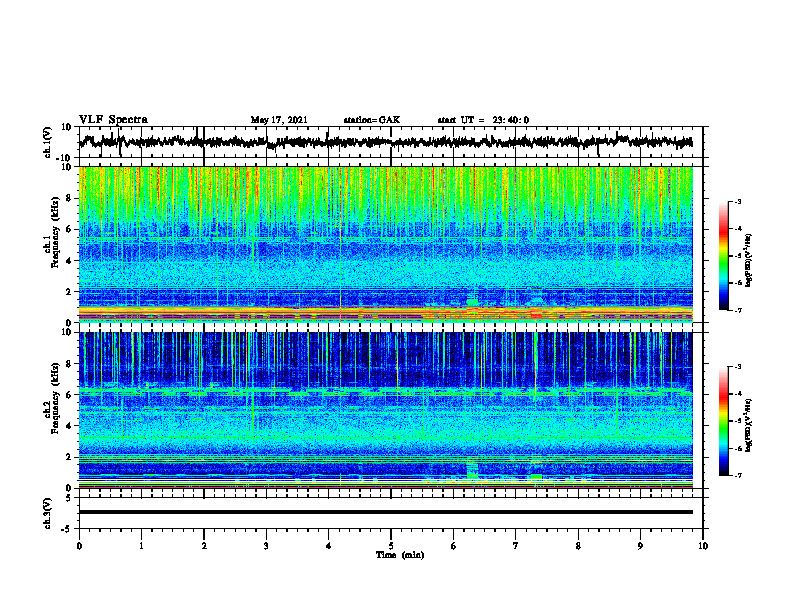Click the ch.2 spectrogram 8 kHz tick label
The width and height of the screenshot is (792, 612).
tap(69, 364)
